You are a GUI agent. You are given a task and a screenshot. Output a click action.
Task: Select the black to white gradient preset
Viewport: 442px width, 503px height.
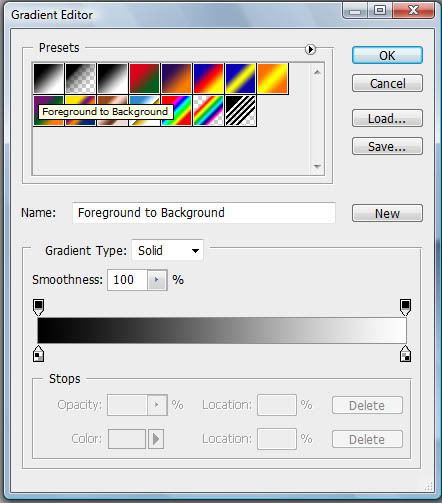113,79
